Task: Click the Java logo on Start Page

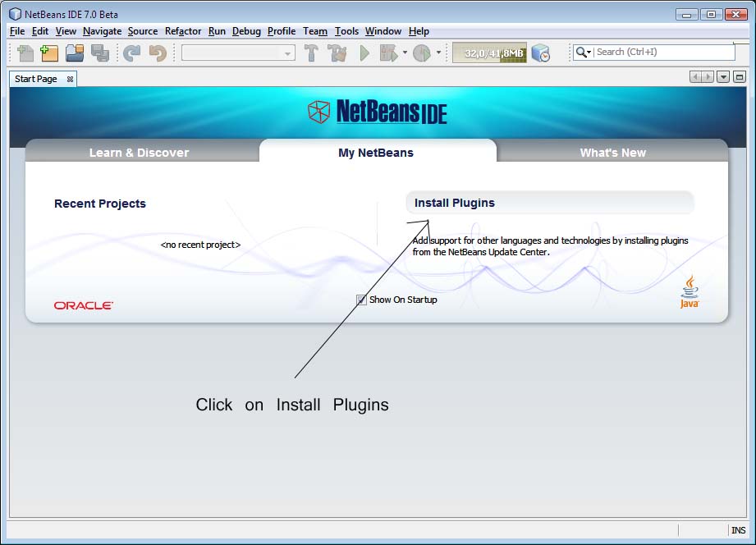Action: [690, 292]
